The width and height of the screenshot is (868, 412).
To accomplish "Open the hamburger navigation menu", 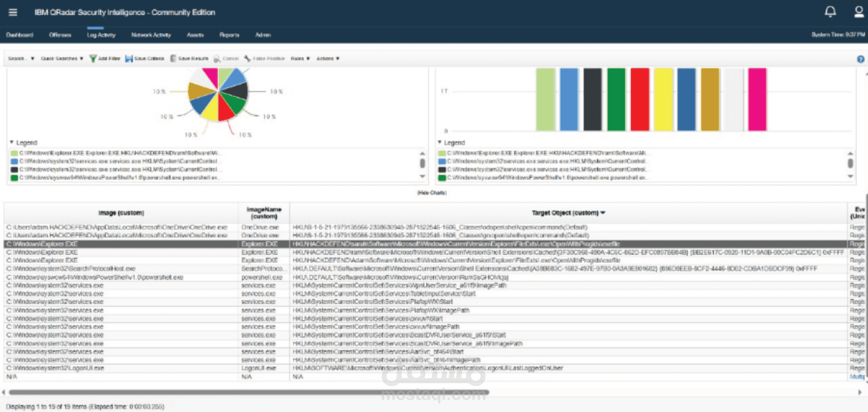I will [x=13, y=12].
